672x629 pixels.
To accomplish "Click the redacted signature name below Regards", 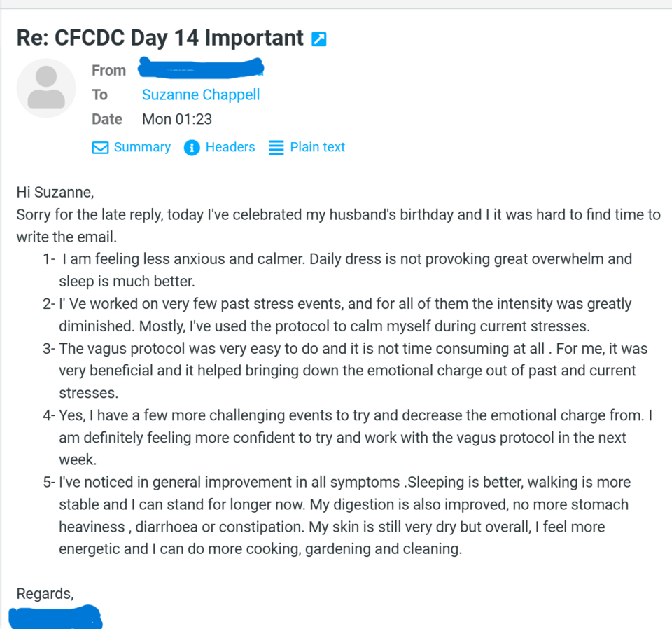I will coord(56,619).
